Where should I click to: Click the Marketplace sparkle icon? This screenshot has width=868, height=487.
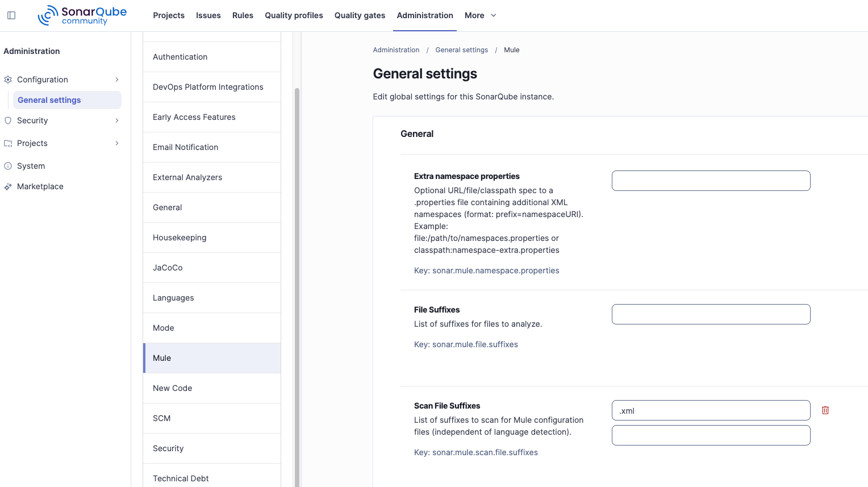[8, 186]
